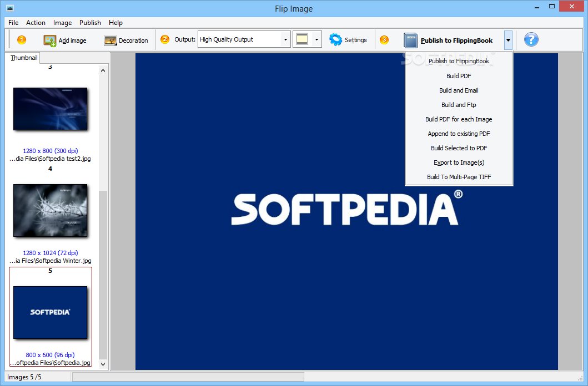Screen dimensions: 588x386
Task: Choose Build PDF menu entry
Action: 459,76
